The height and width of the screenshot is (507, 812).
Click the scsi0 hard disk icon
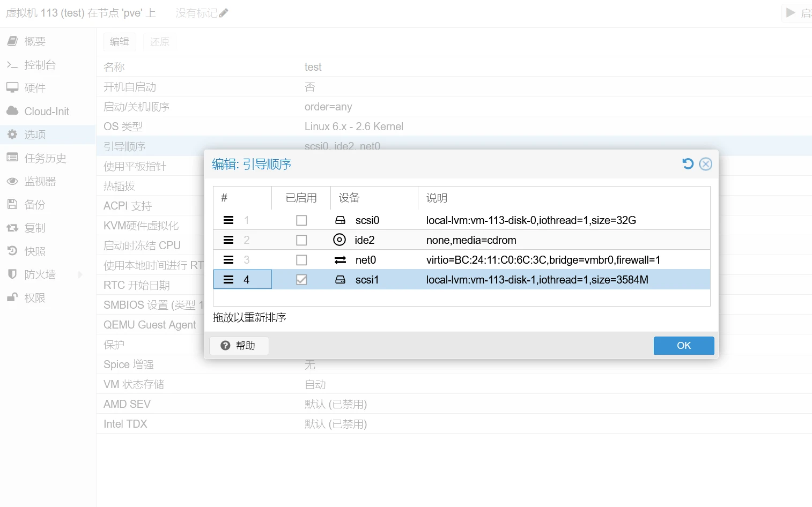pos(340,220)
